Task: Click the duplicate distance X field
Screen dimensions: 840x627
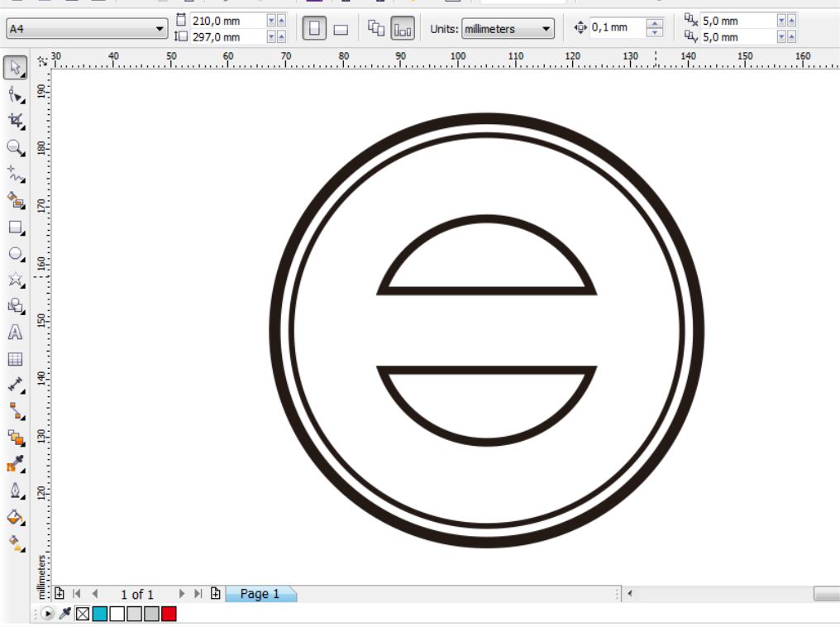Action: click(739, 21)
